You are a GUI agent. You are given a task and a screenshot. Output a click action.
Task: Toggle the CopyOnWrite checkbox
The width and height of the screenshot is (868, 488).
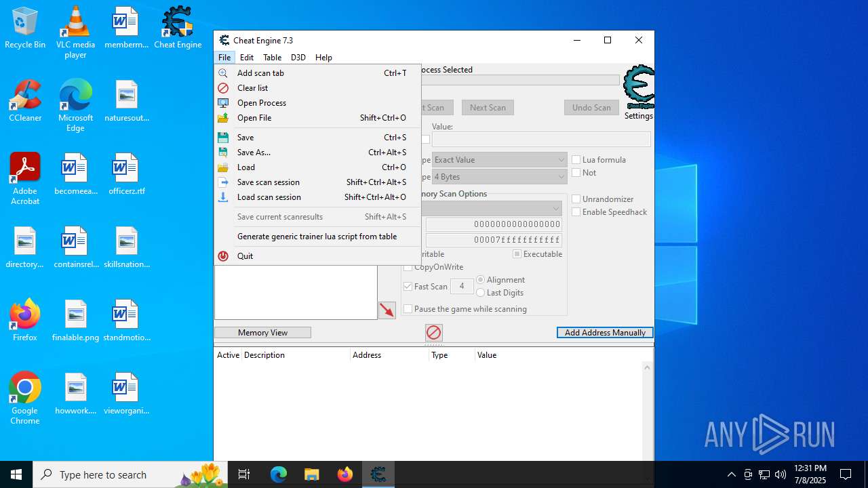coord(408,267)
